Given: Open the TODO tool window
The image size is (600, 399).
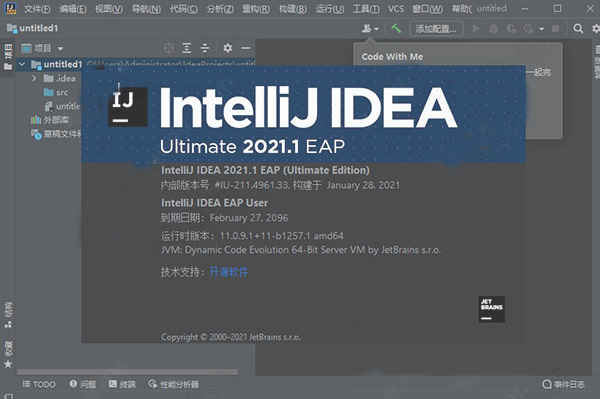Looking at the screenshot, I should pyautogui.click(x=39, y=384).
